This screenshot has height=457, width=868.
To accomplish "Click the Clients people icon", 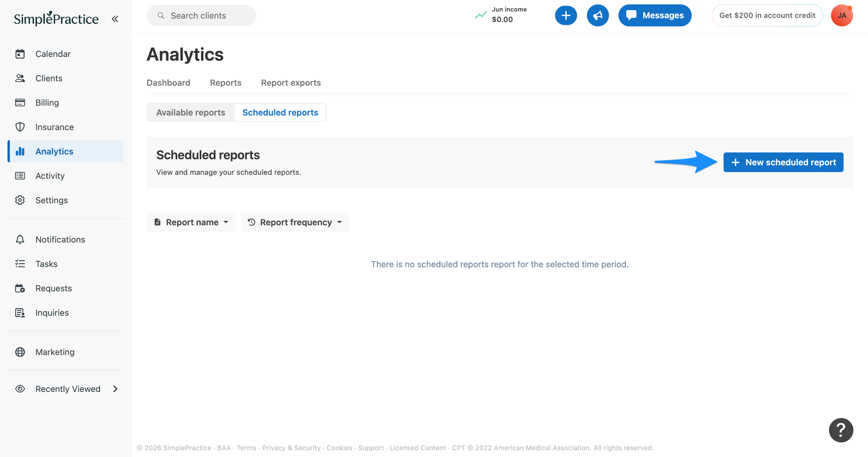I will click(x=20, y=78).
